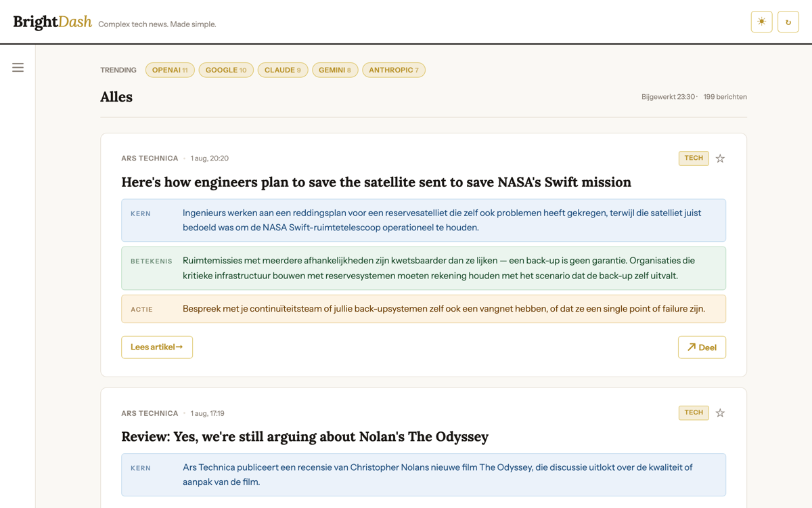Click the ACTIE summary box
812x508 pixels.
coord(424,309)
